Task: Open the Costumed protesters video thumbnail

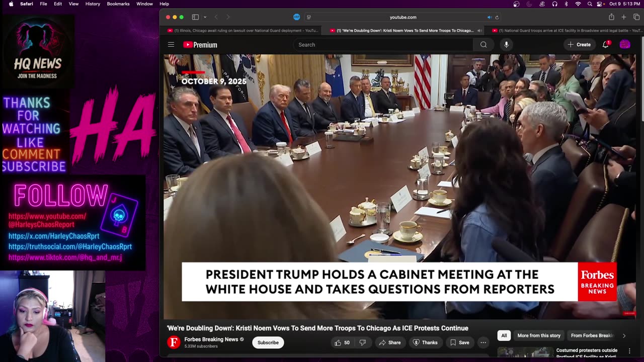Action: coord(525,352)
